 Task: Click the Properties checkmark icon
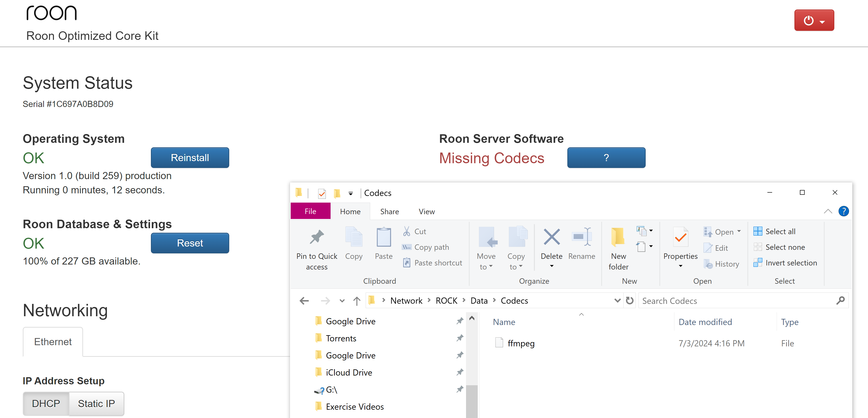680,237
